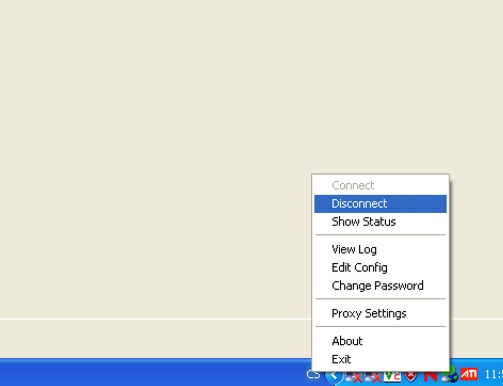Click the red ATI tray icon

[x=469, y=374]
